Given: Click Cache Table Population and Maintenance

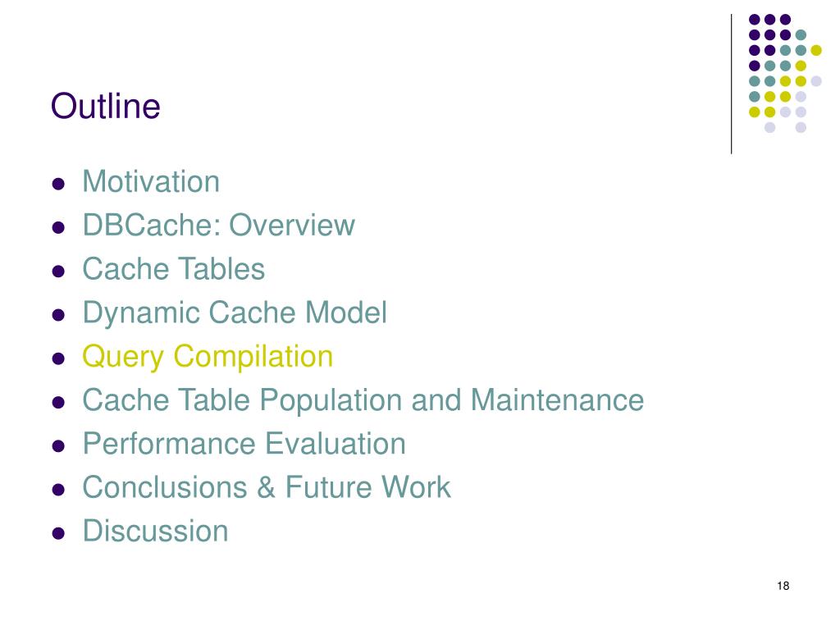Looking at the screenshot, I should (x=363, y=400).
